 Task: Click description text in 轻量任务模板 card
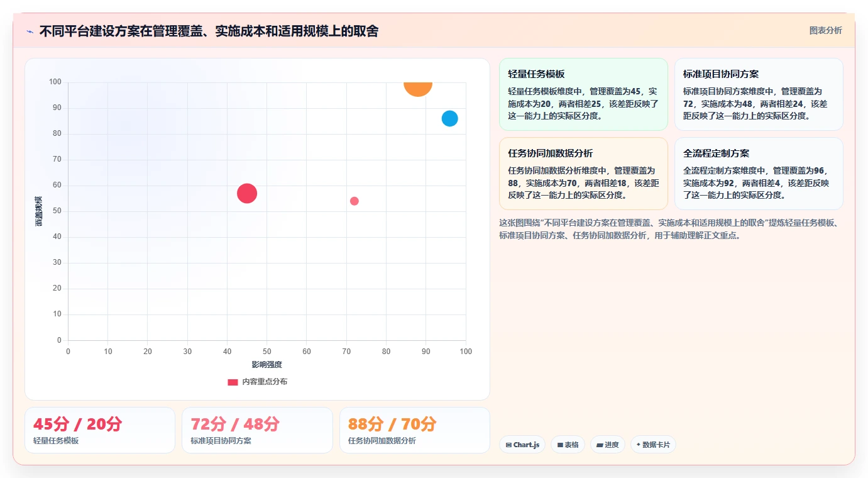coord(583,103)
